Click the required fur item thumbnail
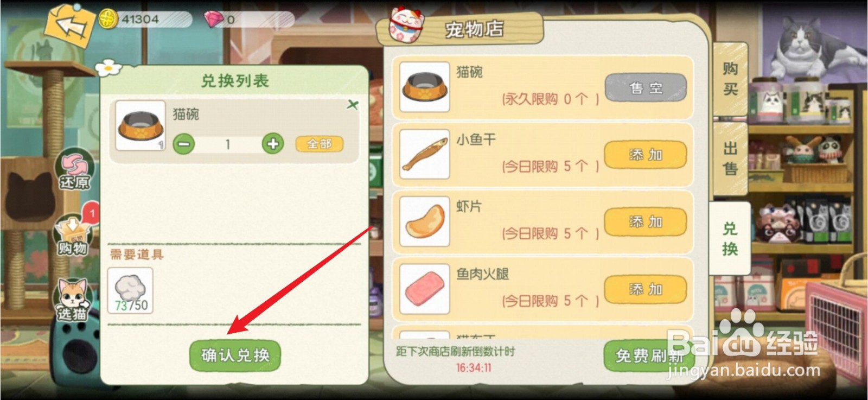Screen dimensions: 868x400 (130, 290)
